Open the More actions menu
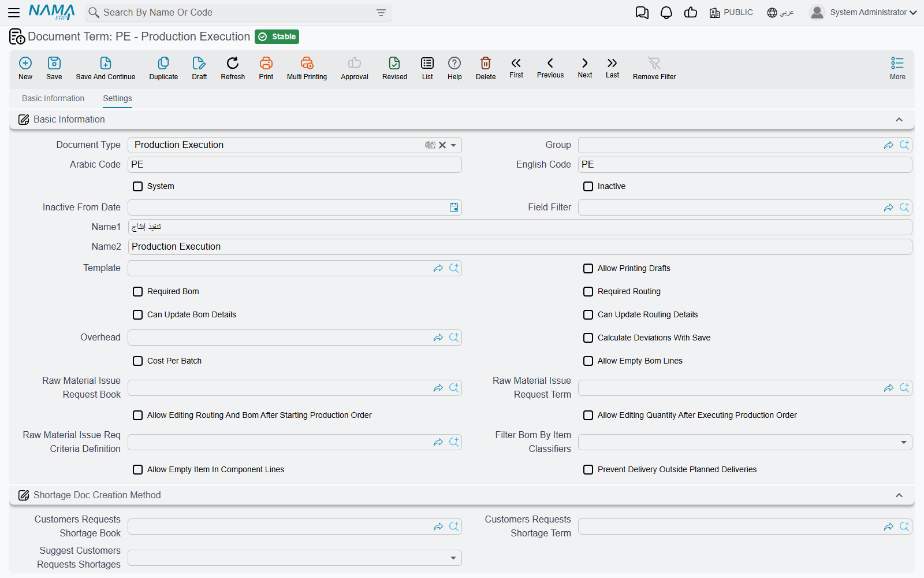Screen dimensions: 924x578 (897, 68)
